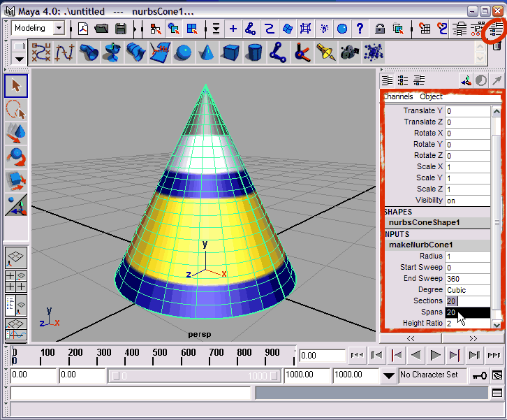Choose the Move tool in toolbox
The width and height of the screenshot is (507, 420).
pyautogui.click(x=16, y=133)
